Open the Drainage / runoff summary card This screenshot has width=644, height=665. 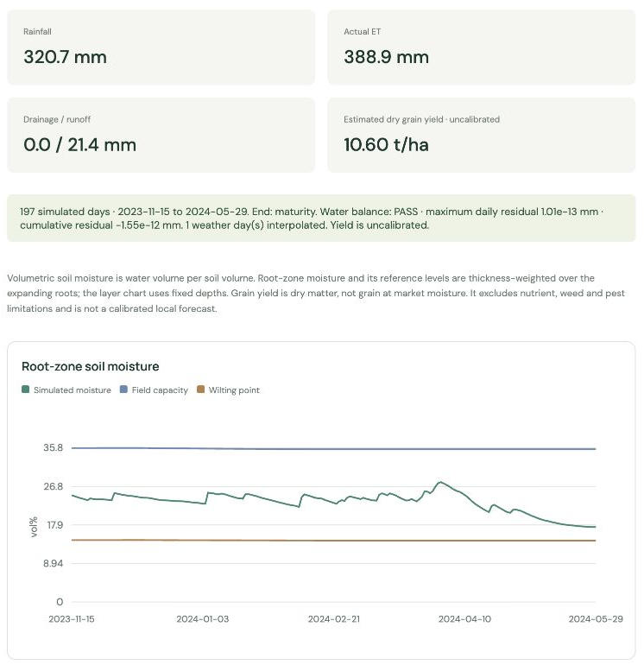161,135
